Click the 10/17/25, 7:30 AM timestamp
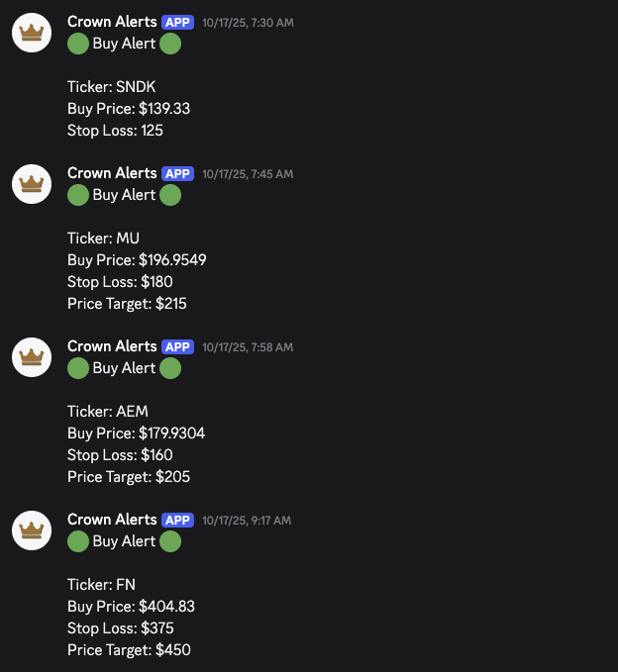The height and width of the screenshot is (672, 618). coord(248,23)
